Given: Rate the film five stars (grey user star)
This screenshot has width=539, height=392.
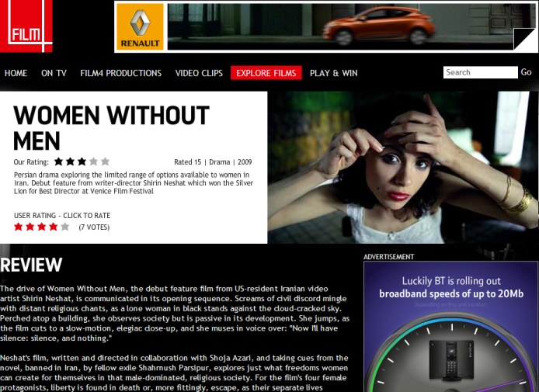Looking at the screenshot, I should (65, 227).
